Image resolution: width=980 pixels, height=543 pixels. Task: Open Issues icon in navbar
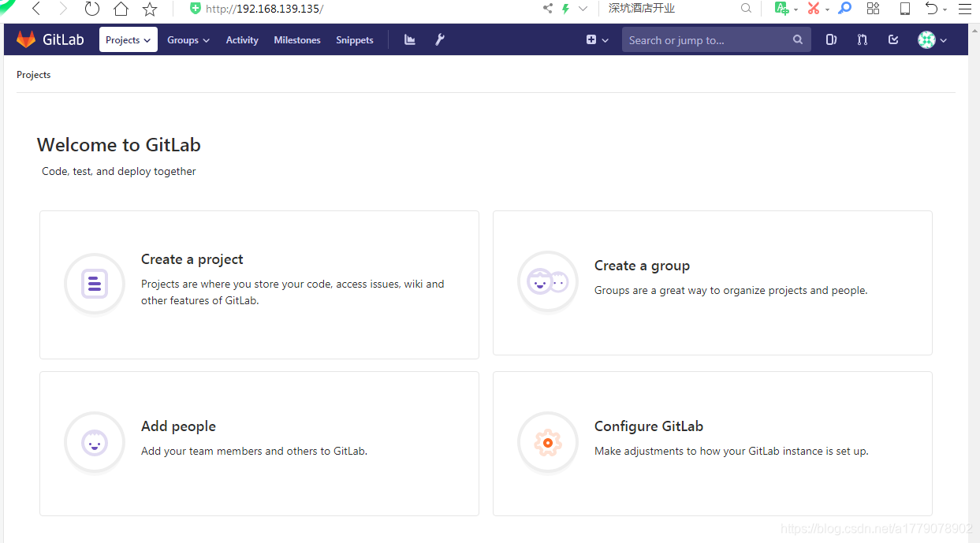[831, 39]
